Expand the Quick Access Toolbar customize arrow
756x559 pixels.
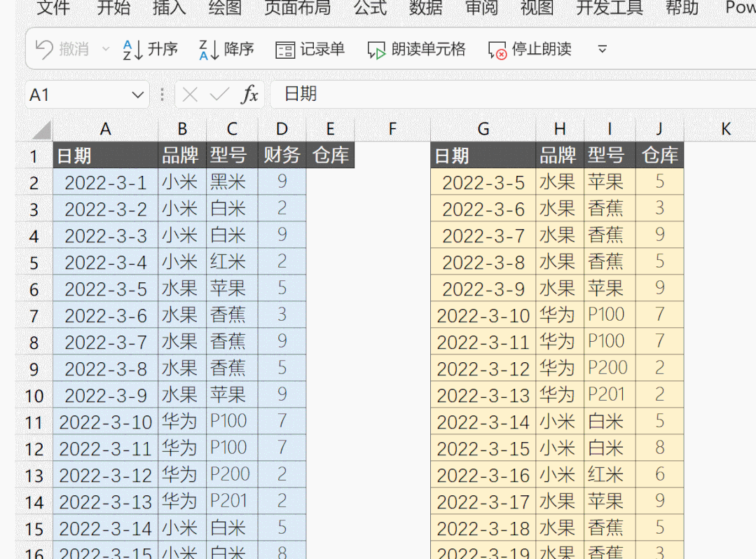[x=602, y=49]
